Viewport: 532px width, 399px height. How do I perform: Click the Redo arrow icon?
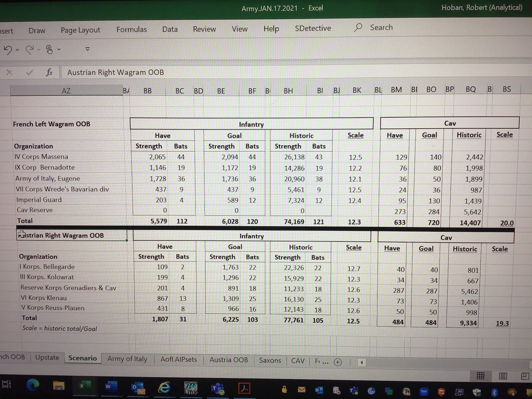[x=29, y=49]
